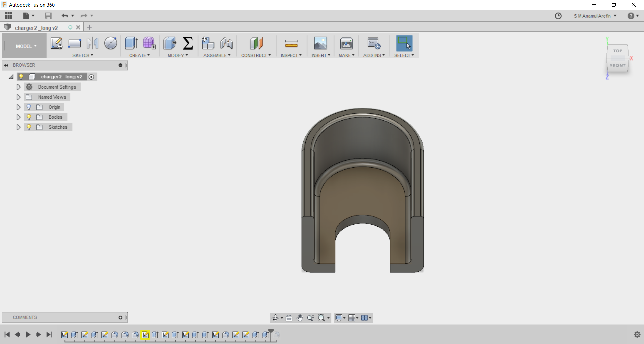Show the Origin folder via lightbulb

pos(29,107)
